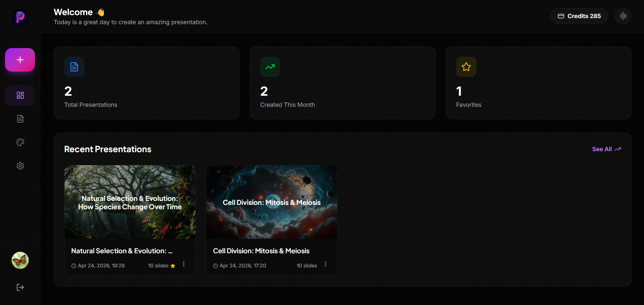This screenshot has height=305, width=644.
Task: Click the 'Welcome' heading
Action: coord(73,12)
